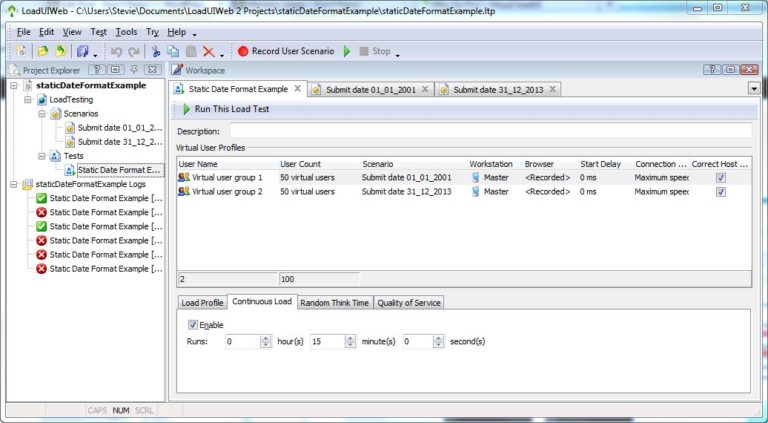Click the red Record User Scenario icon
This screenshot has width=768, height=423.
242,51
